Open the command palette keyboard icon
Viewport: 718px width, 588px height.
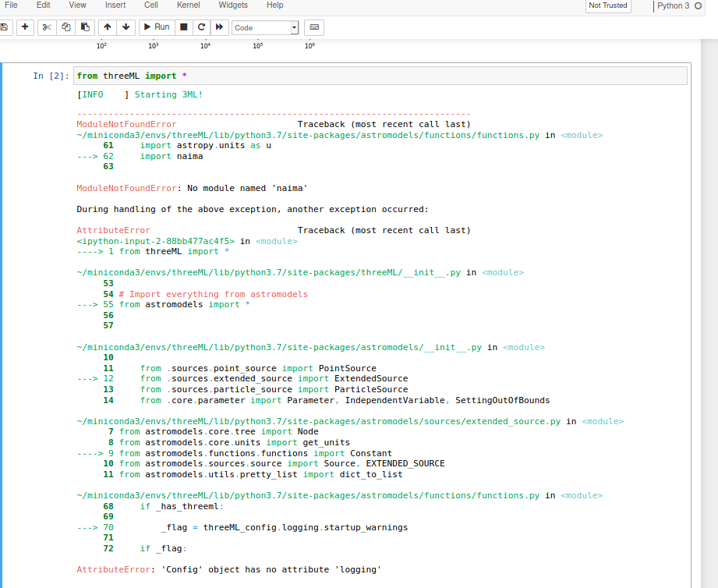coord(313,27)
